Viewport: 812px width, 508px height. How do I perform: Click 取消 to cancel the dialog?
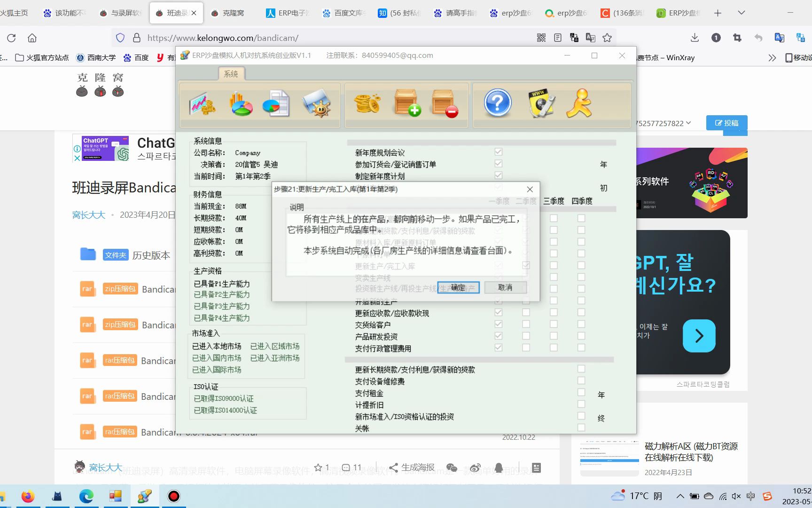pyautogui.click(x=505, y=287)
